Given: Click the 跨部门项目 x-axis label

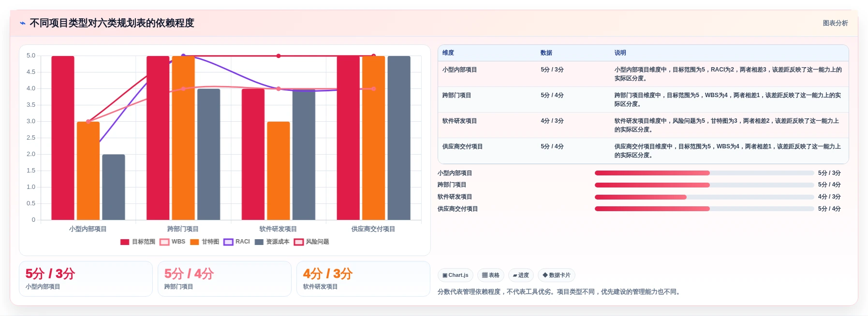Looking at the screenshot, I should (183, 229).
